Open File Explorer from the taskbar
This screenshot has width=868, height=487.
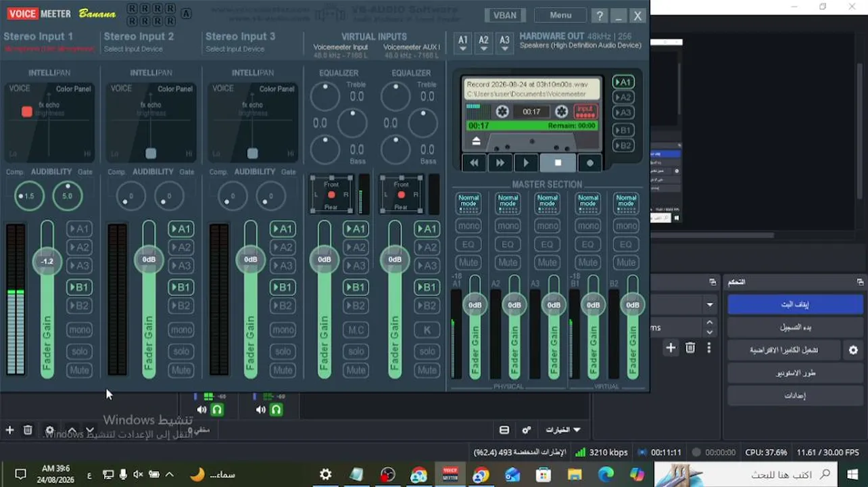(x=575, y=475)
